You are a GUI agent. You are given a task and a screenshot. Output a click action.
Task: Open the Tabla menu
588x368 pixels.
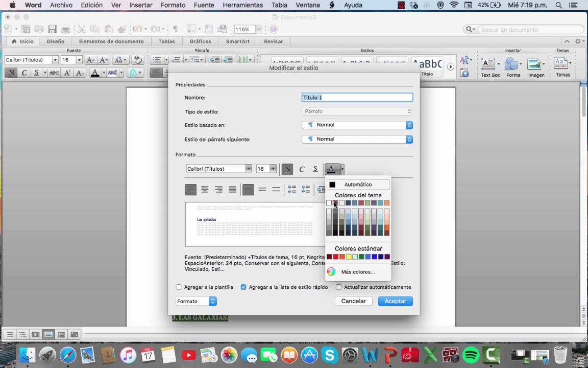(x=279, y=5)
